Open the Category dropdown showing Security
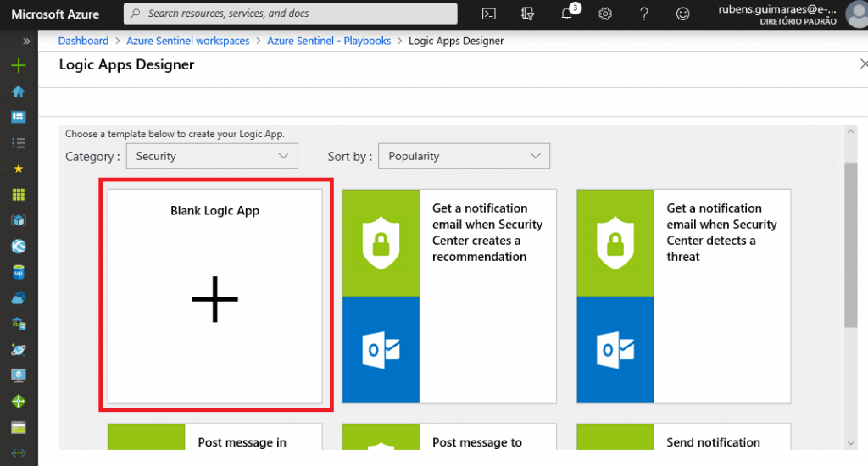Image resolution: width=868 pixels, height=466 pixels. click(x=212, y=156)
